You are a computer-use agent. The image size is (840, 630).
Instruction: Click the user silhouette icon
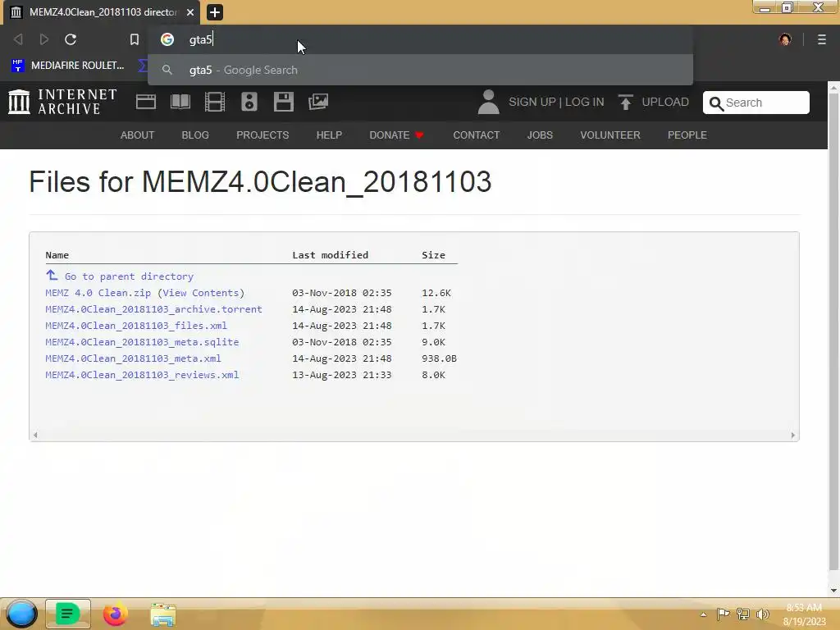pyautogui.click(x=489, y=102)
